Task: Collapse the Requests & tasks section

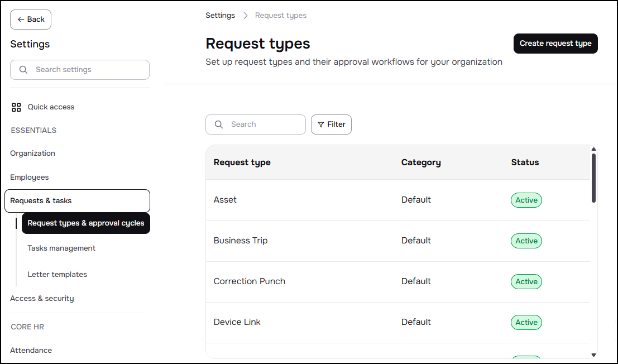Action: tap(77, 201)
